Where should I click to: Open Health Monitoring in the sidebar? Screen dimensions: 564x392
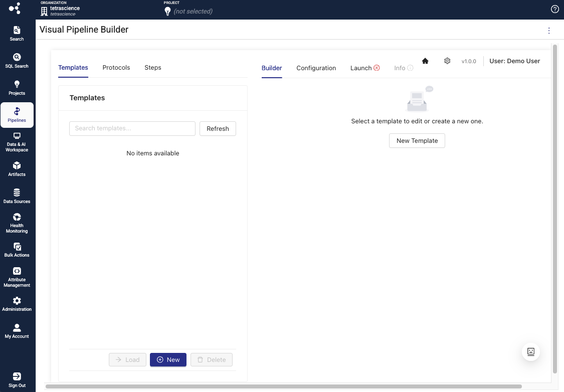17,223
